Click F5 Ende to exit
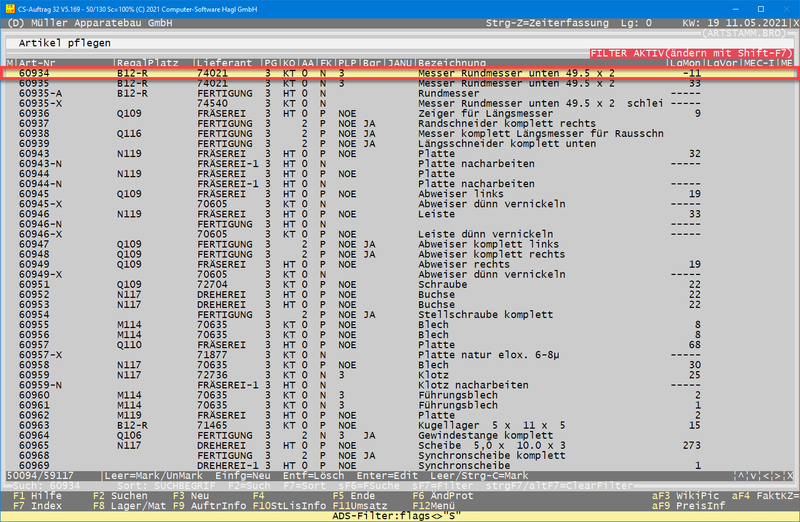Image resolution: width=800 pixels, height=522 pixels. [353, 495]
